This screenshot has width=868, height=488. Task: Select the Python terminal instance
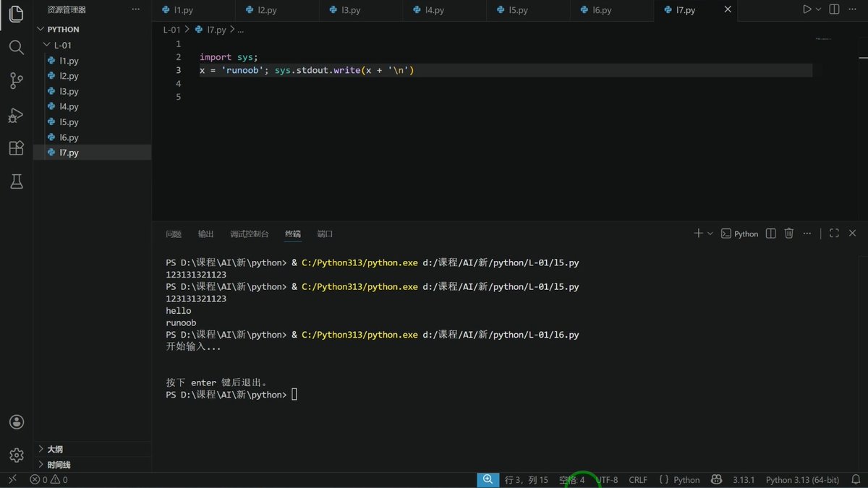(x=740, y=234)
